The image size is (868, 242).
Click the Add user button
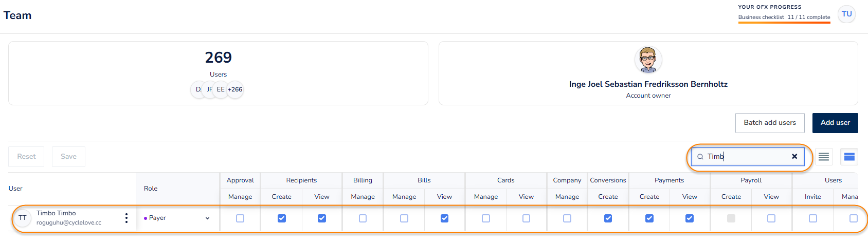tap(835, 123)
